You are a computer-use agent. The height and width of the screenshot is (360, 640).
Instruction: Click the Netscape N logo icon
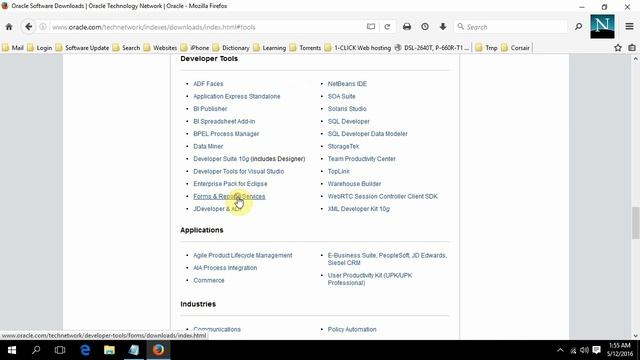pyautogui.click(x=602, y=27)
